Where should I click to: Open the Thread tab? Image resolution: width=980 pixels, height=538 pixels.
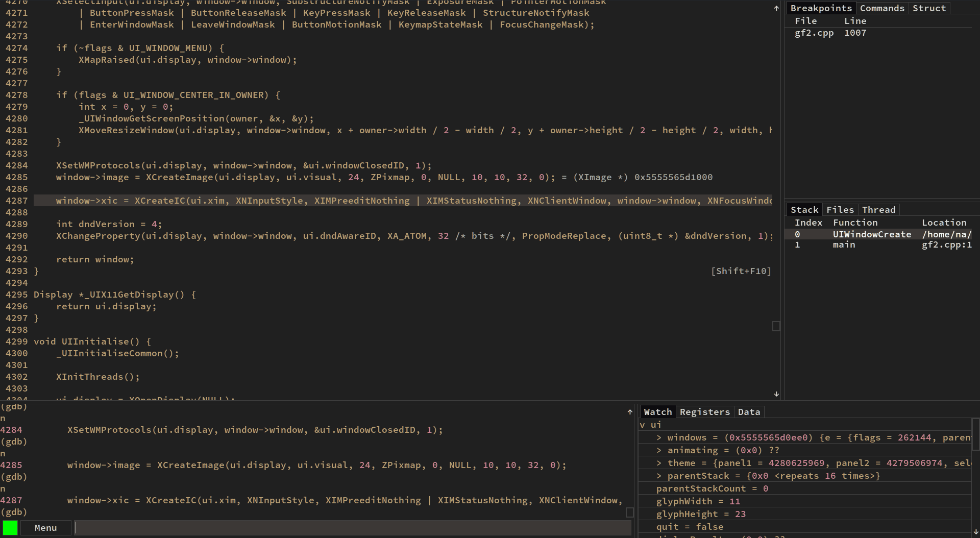[x=878, y=210]
